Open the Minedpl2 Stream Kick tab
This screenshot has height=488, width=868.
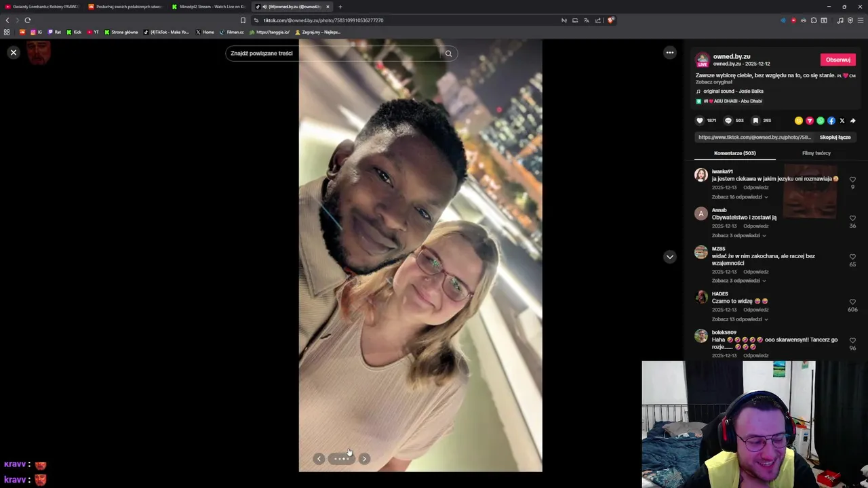click(209, 7)
